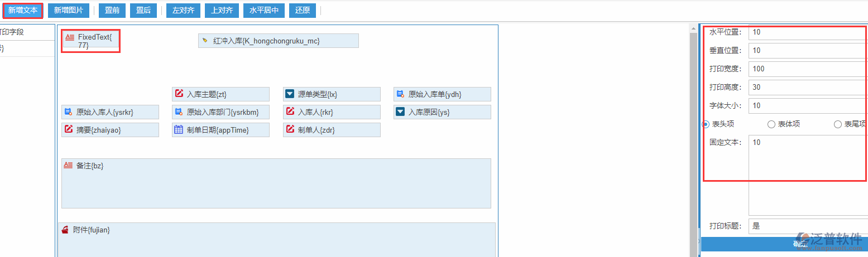The width and height of the screenshot is (868, 257).
Task: Send element backward with 置后
Action: 143,10
